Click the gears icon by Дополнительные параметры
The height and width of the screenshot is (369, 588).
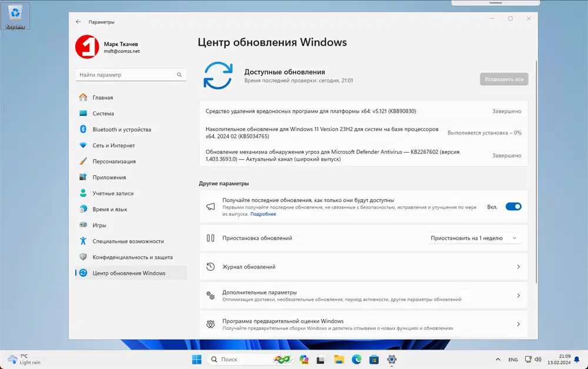pos(211,296)
